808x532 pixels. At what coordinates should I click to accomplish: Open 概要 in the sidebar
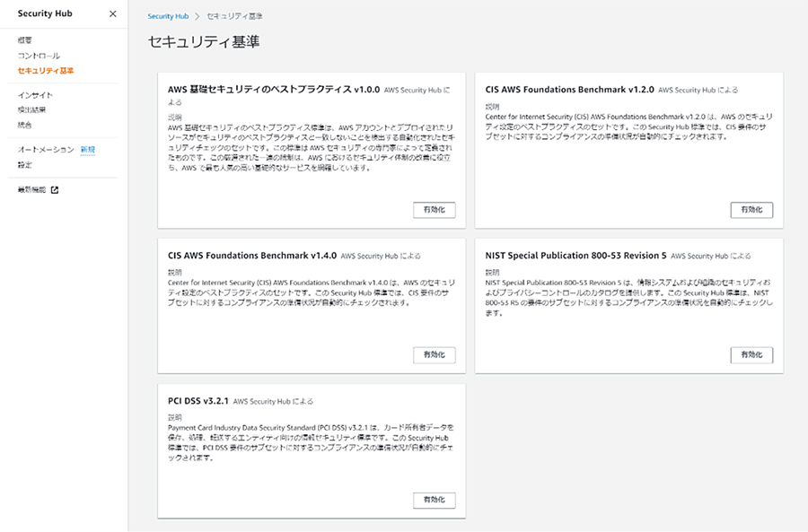[x=25, y=40]
